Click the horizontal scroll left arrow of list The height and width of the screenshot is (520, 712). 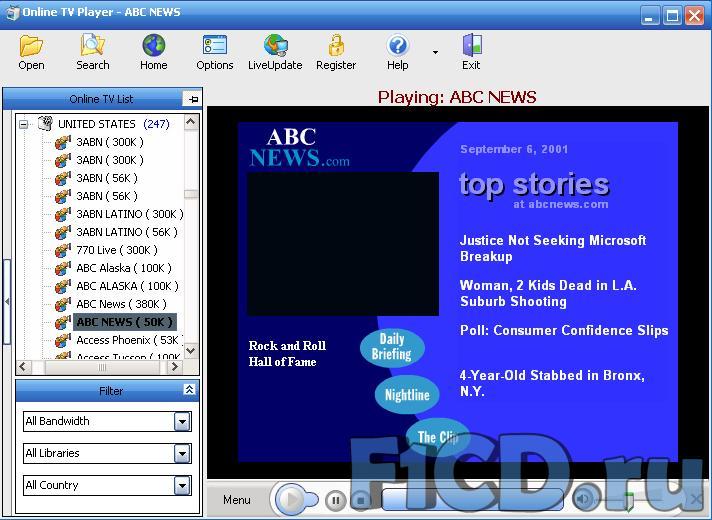pyautogui.click(x=25, y=367)
